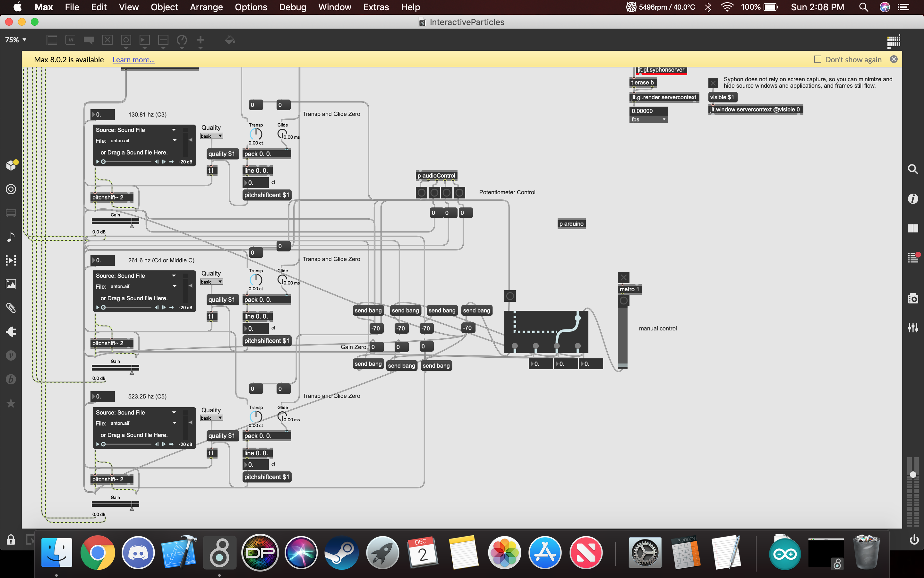Toggle the patcher lock icon
This screenshot has width=924, height=578.
(x=11, y=539)
